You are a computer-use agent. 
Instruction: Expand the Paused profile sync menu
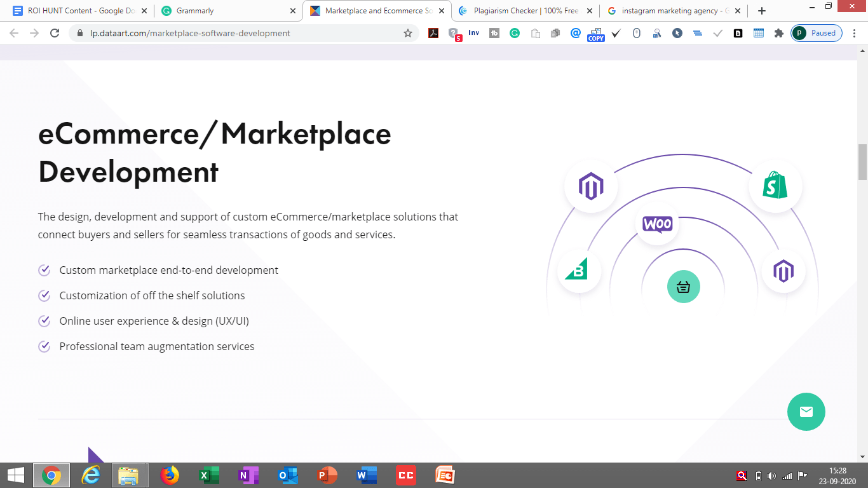pos(816,33)
